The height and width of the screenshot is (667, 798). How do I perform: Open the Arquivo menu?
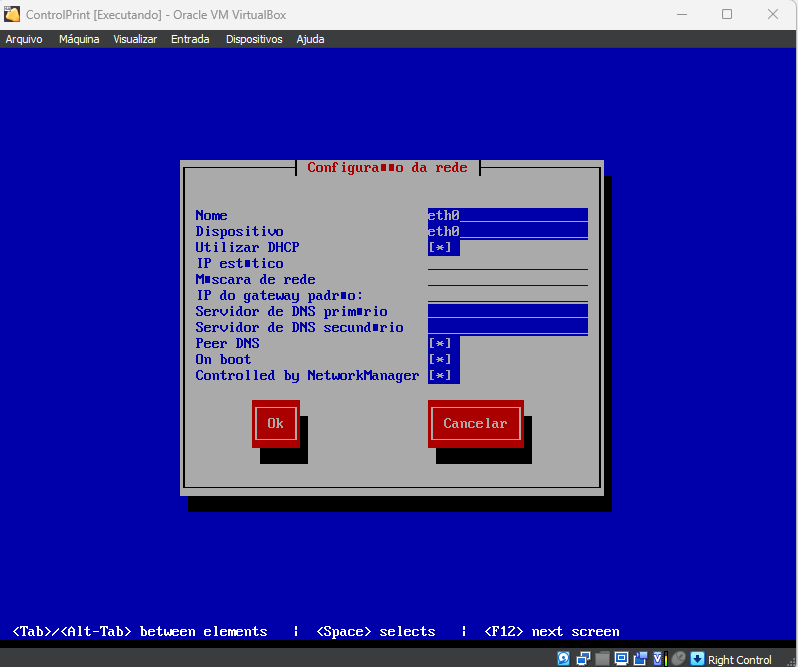pyautogui.click(x=24, y=39)
